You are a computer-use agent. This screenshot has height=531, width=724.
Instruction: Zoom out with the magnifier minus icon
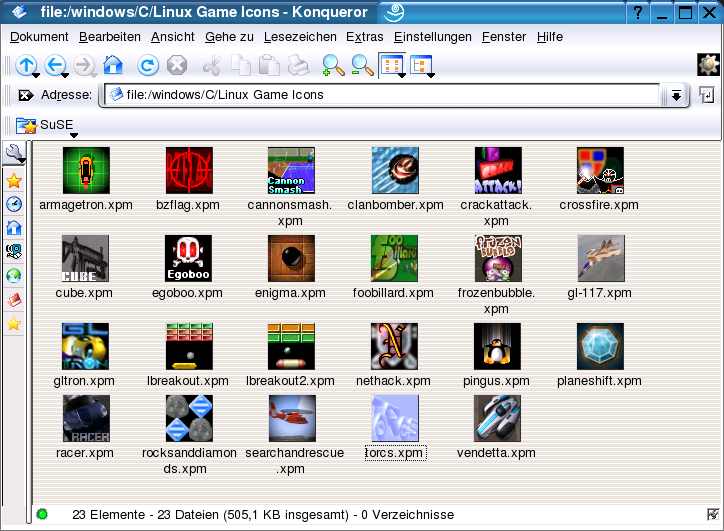(x=362, y=65)
